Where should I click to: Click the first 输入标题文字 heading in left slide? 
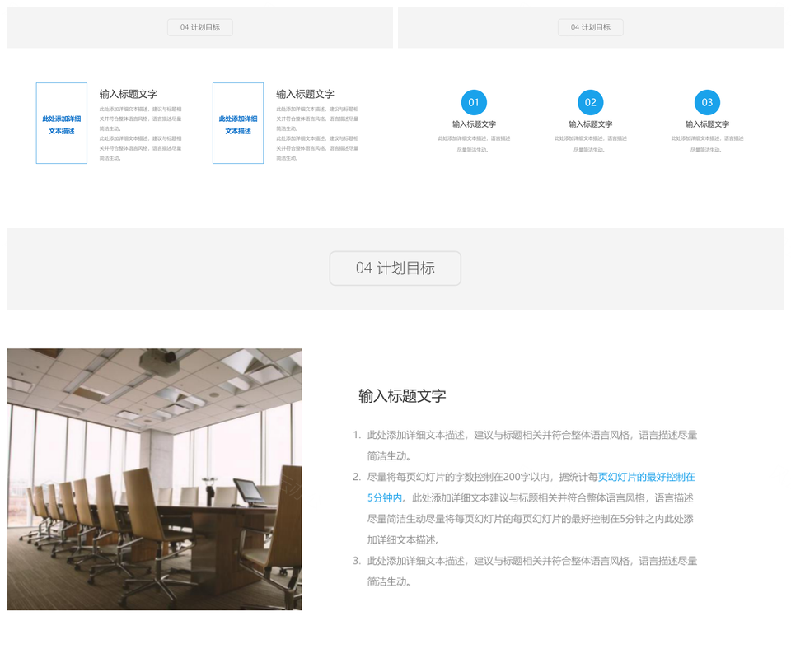click(x=129, y=94)
